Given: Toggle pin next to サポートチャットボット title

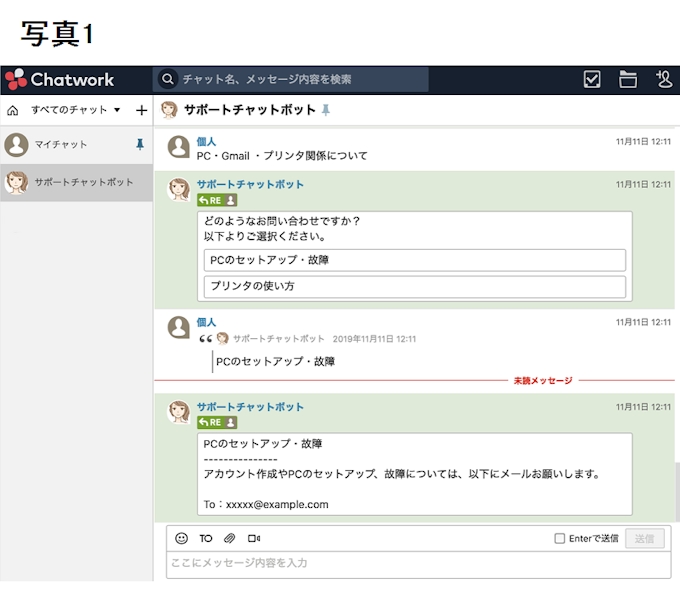Looking at the screenshot, I should tap(325, 110).
